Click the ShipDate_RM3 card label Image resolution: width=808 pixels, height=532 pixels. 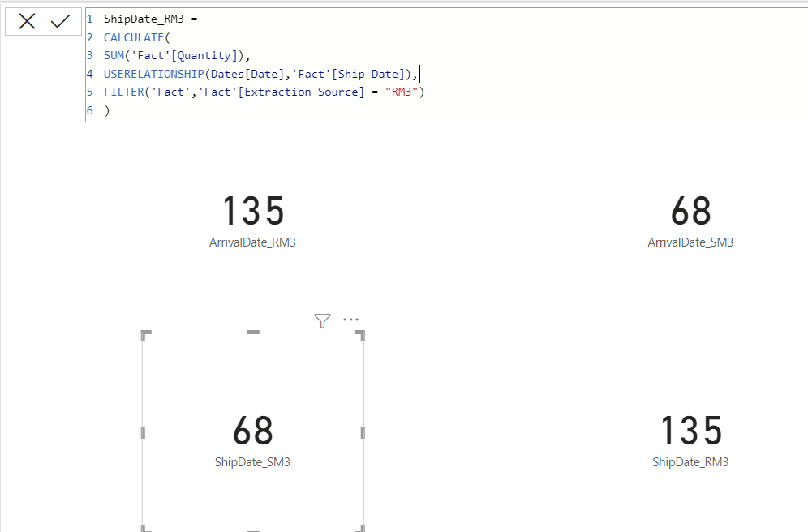pyautogui.click(x=690, y=462)
